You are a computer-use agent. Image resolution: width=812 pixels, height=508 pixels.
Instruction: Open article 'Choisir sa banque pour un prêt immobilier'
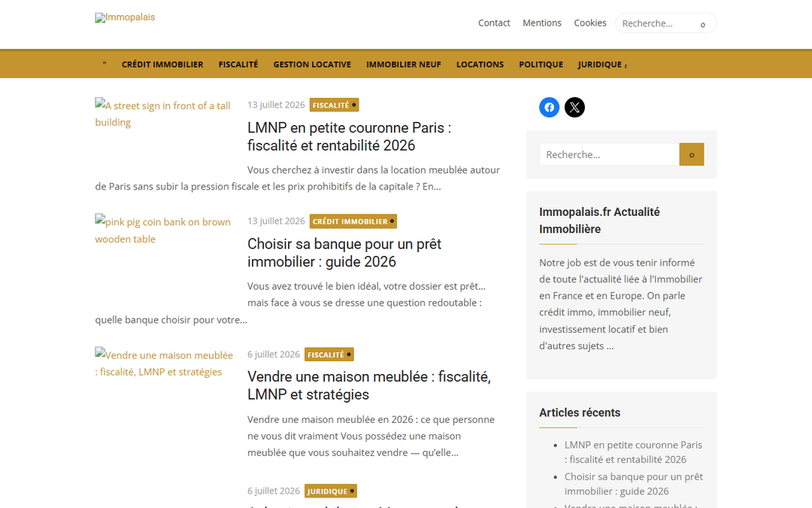click(344, 253)
